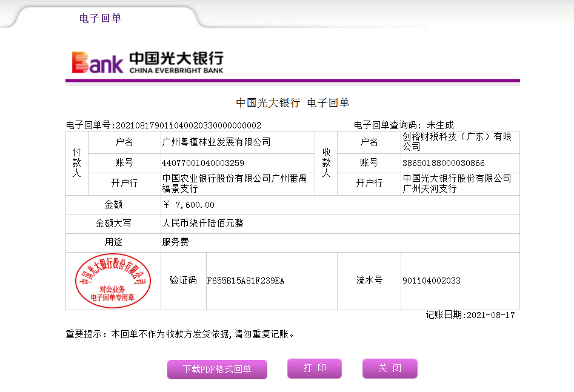The width and height of the screenshot is (574, 392).
Task: Click the 中国光大银行 电子回单 heading
Action: (x=293, y=103)
